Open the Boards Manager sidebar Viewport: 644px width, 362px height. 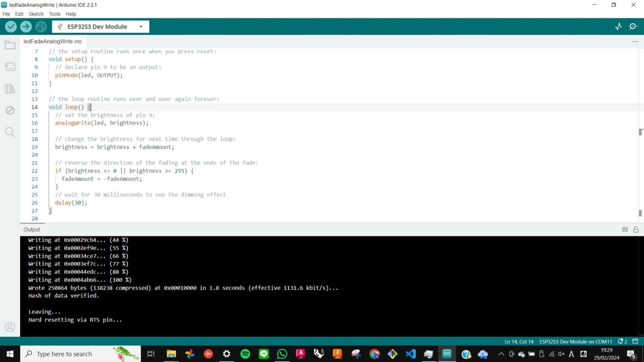(x=10, y=67)
